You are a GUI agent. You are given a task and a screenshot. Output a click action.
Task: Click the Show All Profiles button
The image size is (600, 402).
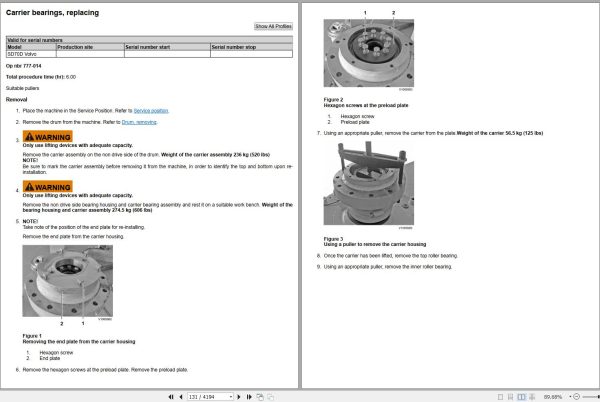[274, 26]
